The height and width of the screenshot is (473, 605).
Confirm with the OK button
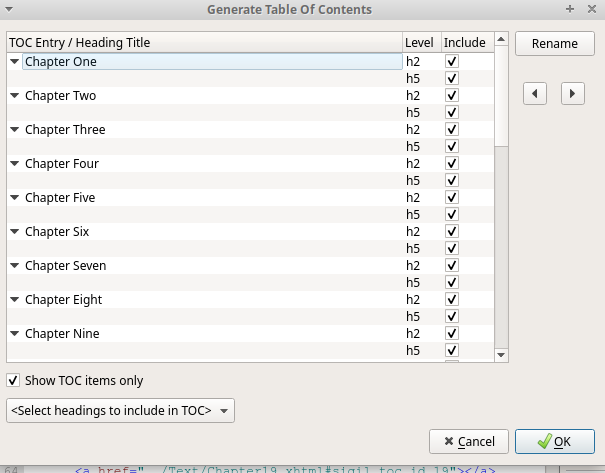click(554, 441)
